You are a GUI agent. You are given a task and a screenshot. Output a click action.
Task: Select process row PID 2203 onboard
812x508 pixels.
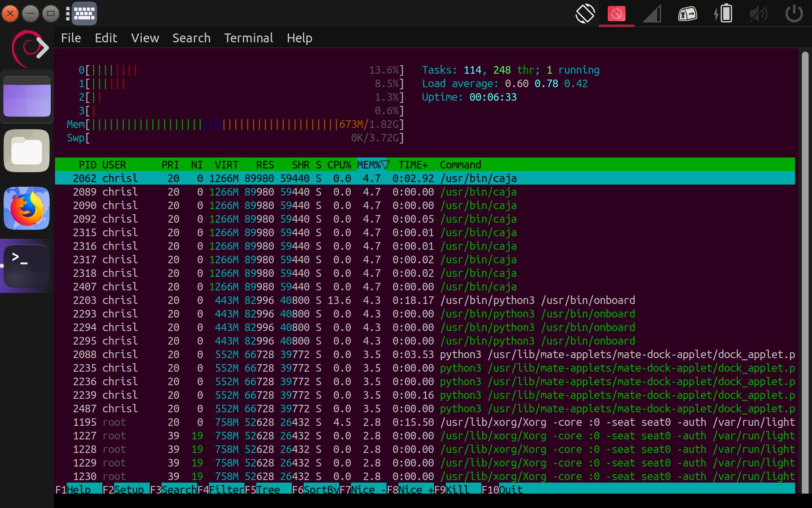pyautogui.click(x=425, y=300)
